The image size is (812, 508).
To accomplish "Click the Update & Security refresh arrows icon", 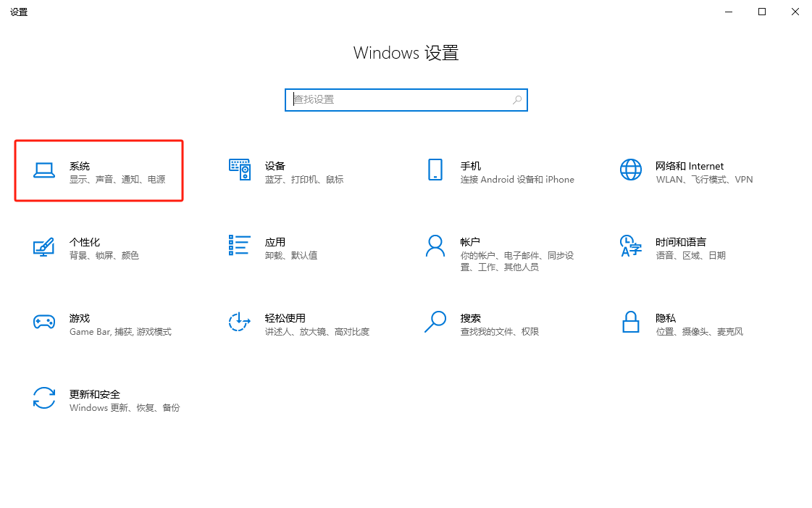I will point(44,398).
